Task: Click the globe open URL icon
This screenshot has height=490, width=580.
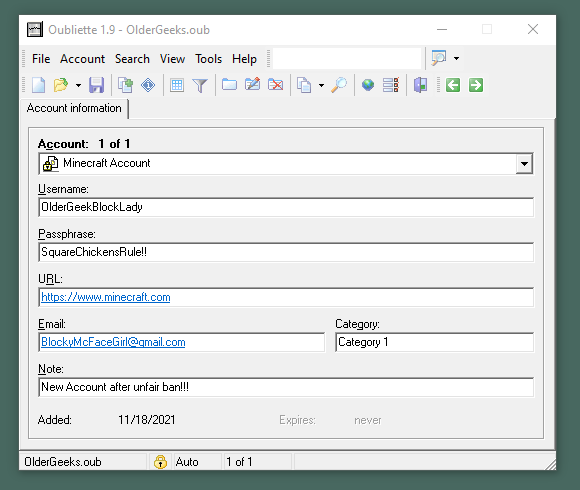Action: pyautogui.click(x=368, y=85)
